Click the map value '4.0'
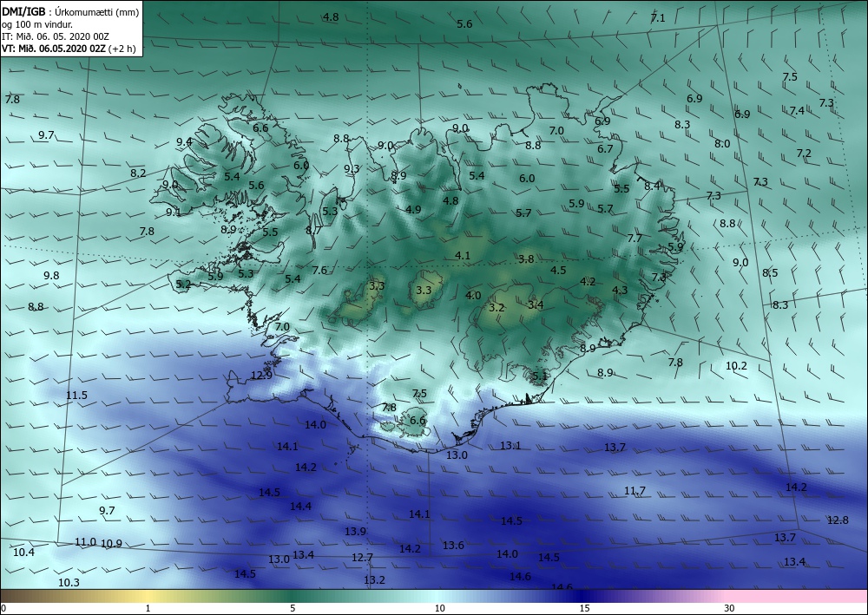 click(473, 295)
